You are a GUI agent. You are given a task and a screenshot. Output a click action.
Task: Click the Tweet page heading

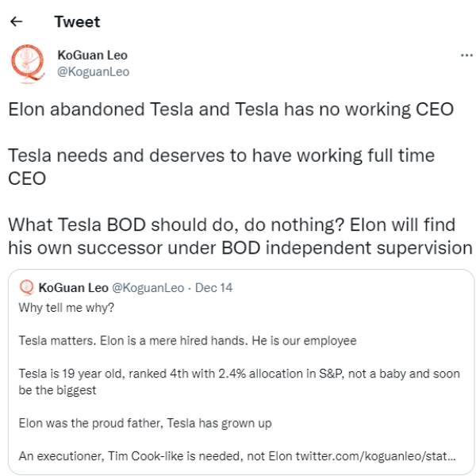pyautogui.click(x=77, y=21)
